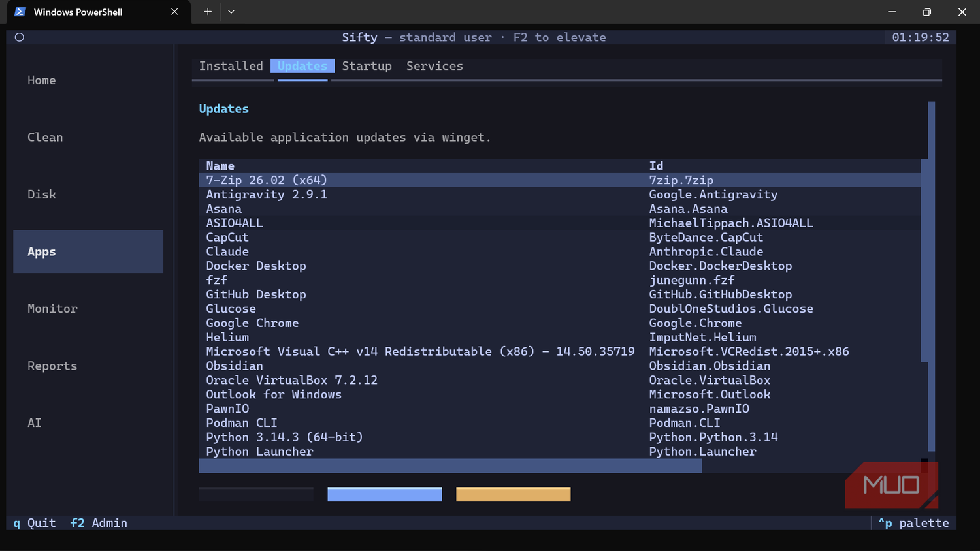Click the PowerShell icon in the tab
The width and height of the screenshot is (980, 551).
20,12
